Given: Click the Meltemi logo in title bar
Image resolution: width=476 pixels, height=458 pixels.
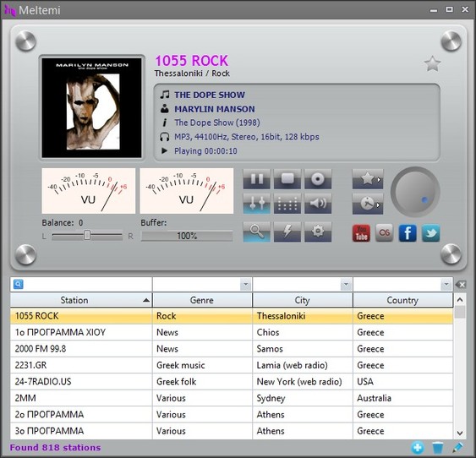Looking at the screenshot, I should click(x=10, y=11).
